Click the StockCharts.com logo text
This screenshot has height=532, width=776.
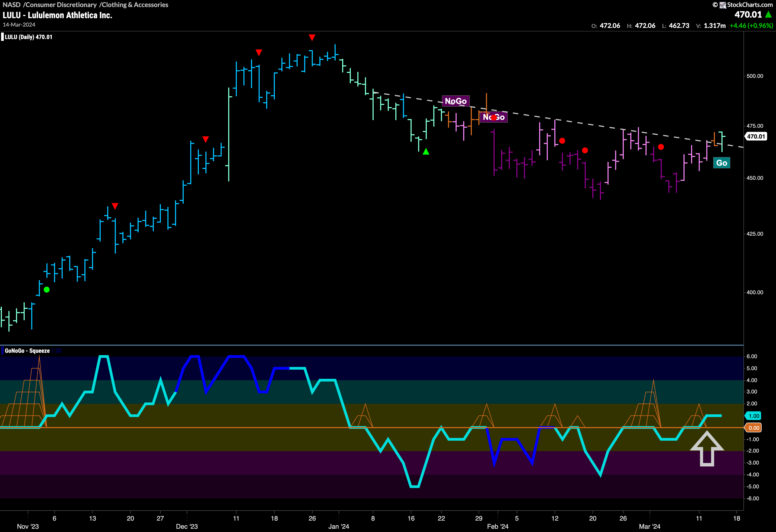click(750, 5)
